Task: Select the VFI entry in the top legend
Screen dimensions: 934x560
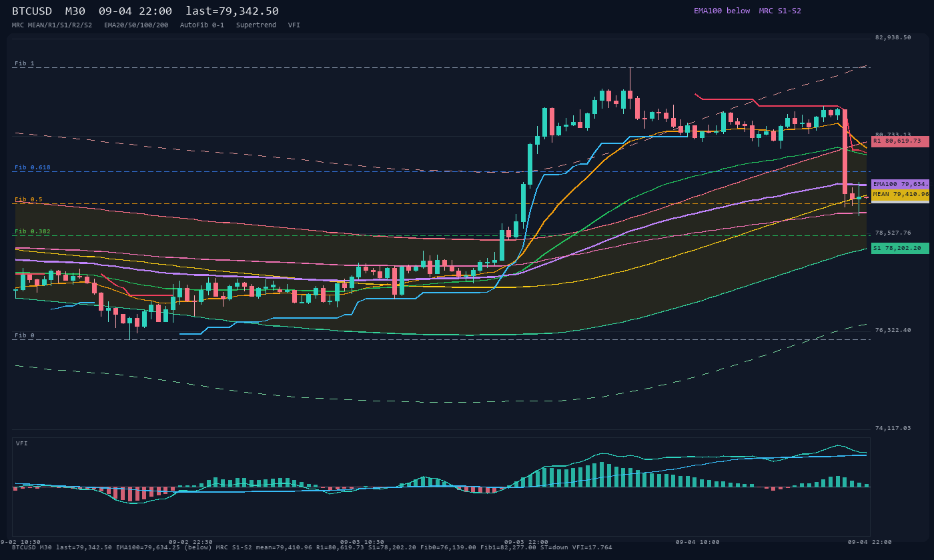Action: 294,25
